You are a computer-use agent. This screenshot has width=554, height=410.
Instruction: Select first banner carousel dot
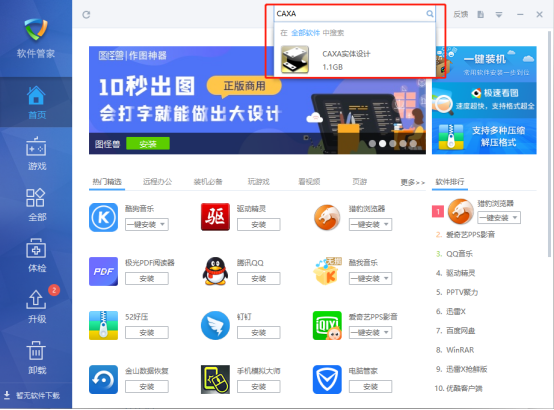372,144
